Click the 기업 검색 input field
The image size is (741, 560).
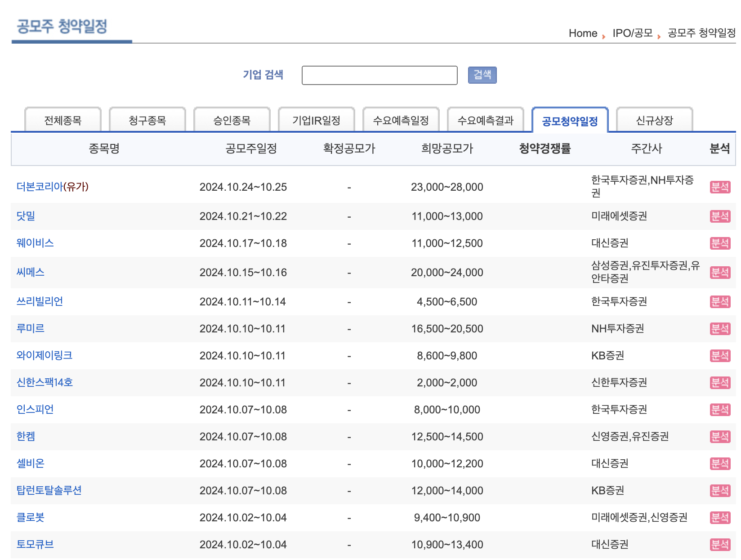coord(379,75)
